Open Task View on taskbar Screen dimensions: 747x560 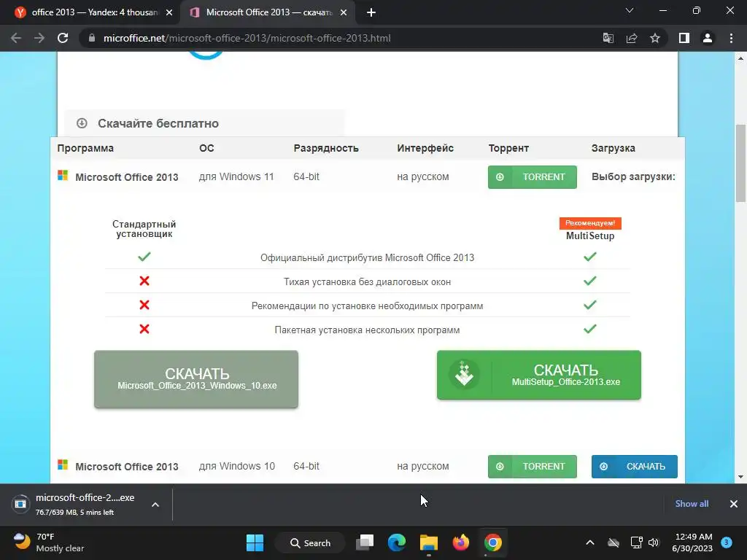(365, 542)
